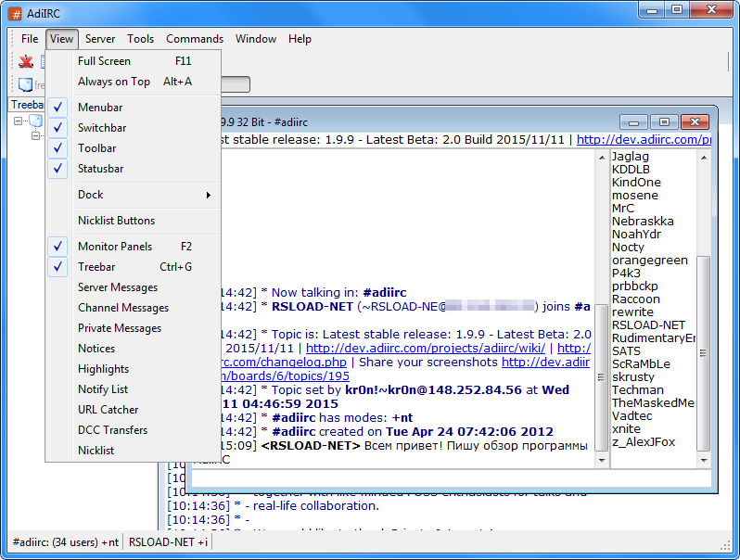Screen dimensions: 740x560
Task: Open the Help menu
Action: point(300,39)
